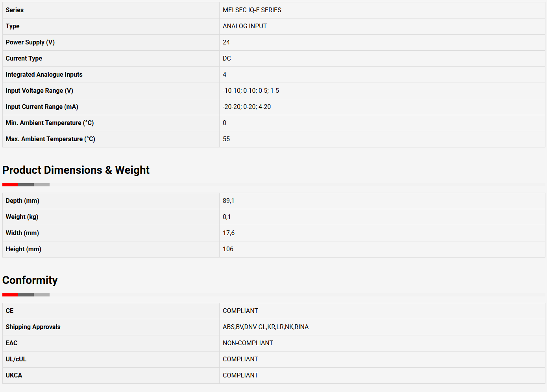Click Weight (kg) label
Viewport: 547px width, 392px height.
[x=22, y=217]
